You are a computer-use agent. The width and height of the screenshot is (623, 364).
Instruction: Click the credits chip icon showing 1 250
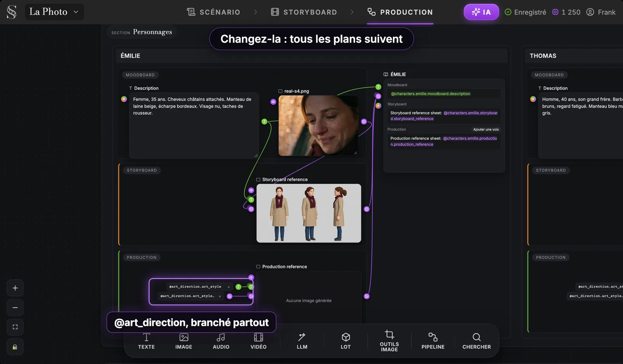(555, 12)
